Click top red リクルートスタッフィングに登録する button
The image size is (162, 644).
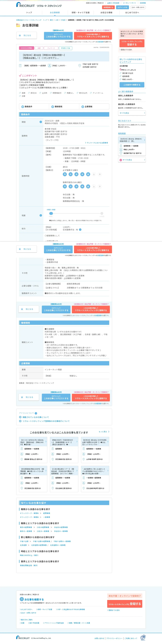pos(93,35)
